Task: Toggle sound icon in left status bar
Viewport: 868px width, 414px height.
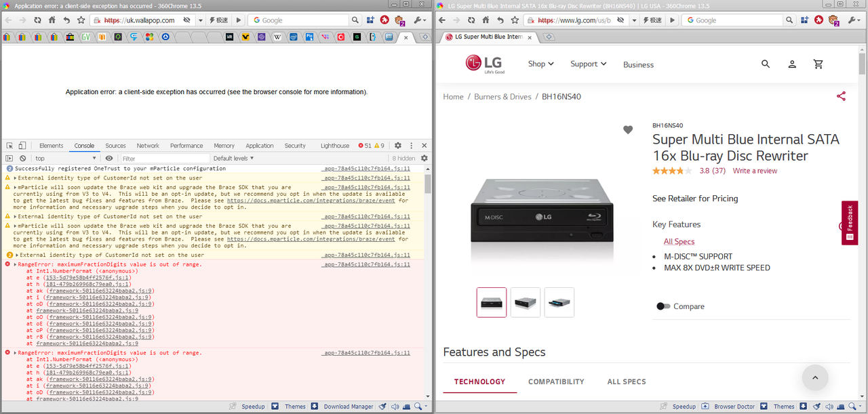Action: tap(395, 407)
